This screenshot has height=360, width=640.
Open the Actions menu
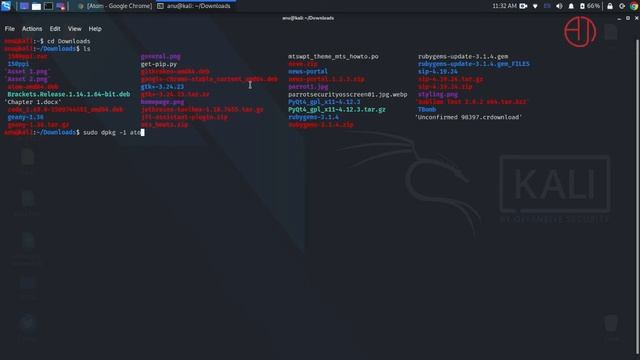coord(32,29)
